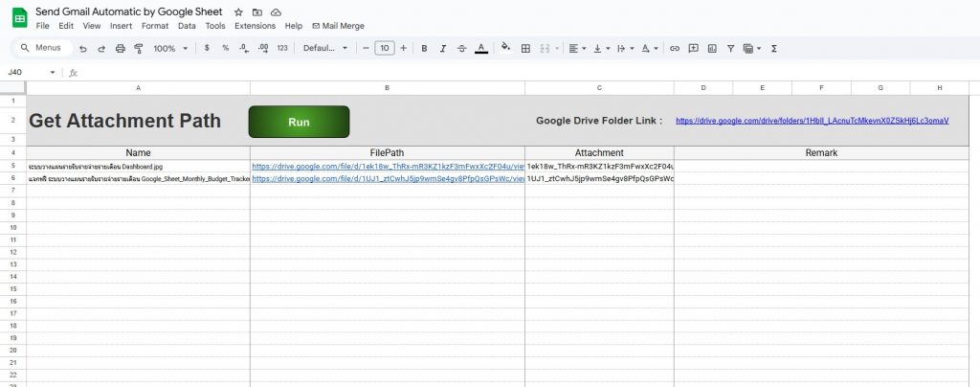
Task: Check cloud save status icon
Action: pyautogui.click(x=276, y=12)
